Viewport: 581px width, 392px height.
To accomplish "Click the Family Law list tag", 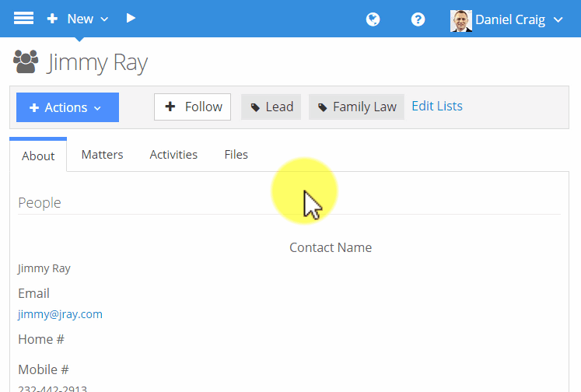I will 356,107.
